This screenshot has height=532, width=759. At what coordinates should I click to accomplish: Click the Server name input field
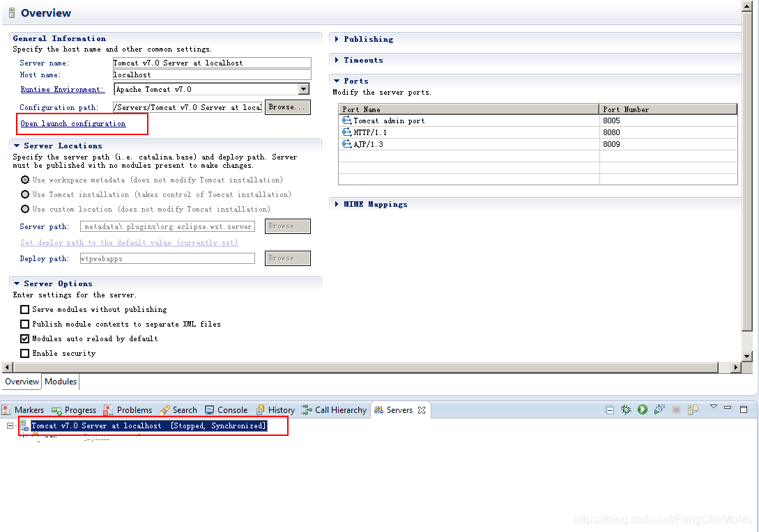pyautogui.click(x=212, y=63)
